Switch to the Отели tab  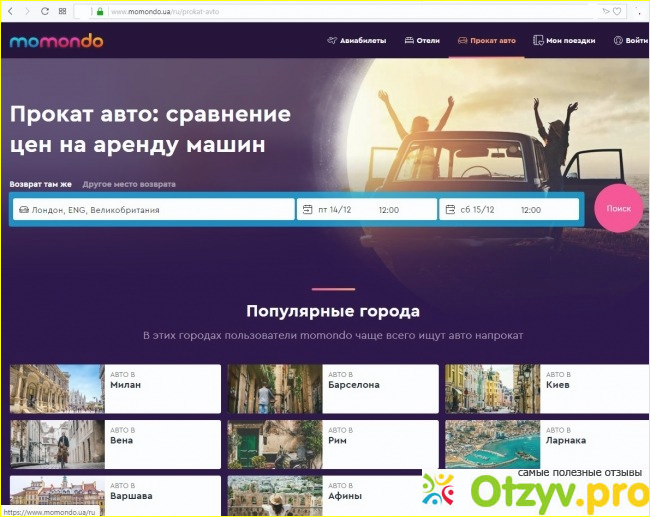[x=422, y=41]
